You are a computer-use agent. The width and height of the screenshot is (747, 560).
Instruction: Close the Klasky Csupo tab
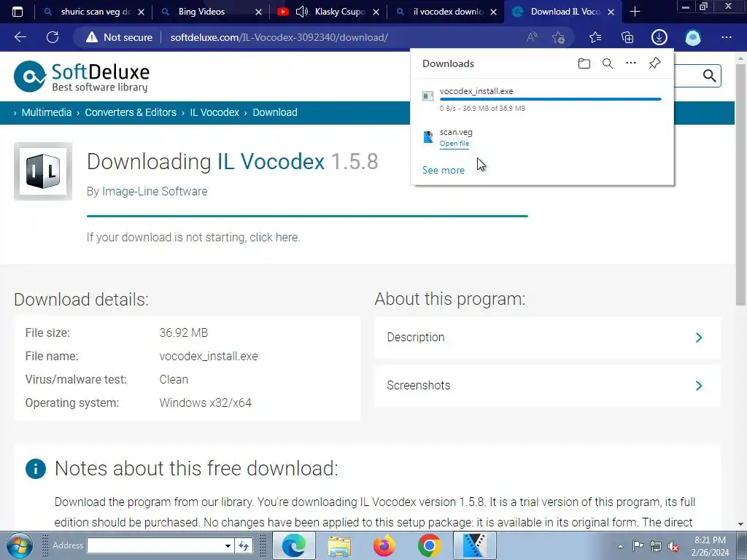[x=376, y=12]
